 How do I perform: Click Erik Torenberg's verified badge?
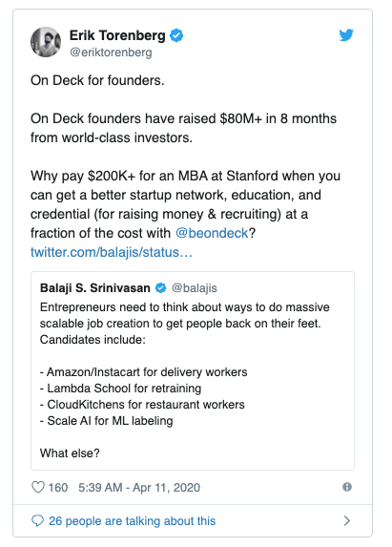point(176,35)
